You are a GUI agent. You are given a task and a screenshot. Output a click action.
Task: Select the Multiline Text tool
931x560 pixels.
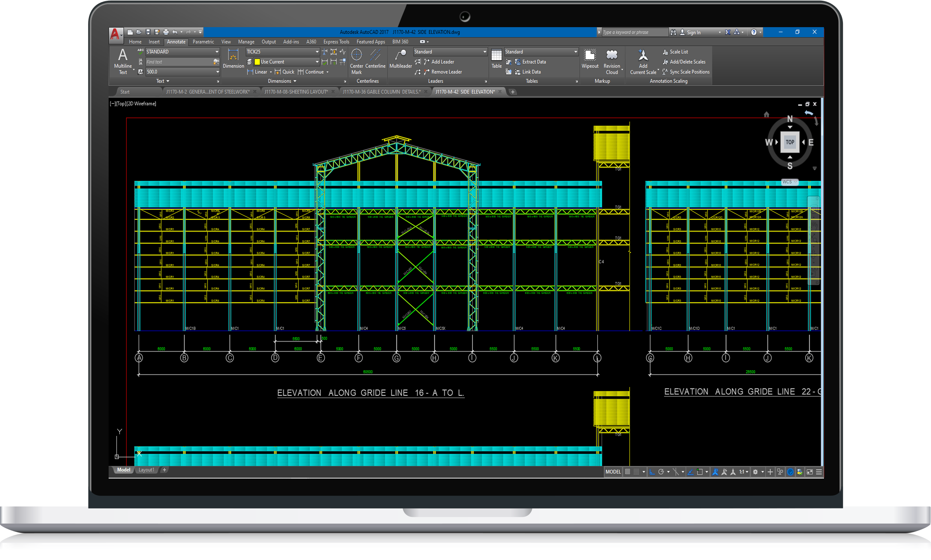pos(123,60)
